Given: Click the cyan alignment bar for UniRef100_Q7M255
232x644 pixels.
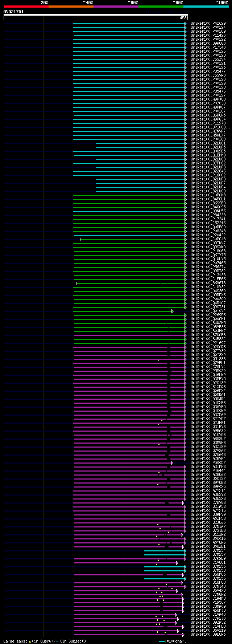Looking at the screenshot, I should point(165,567).
